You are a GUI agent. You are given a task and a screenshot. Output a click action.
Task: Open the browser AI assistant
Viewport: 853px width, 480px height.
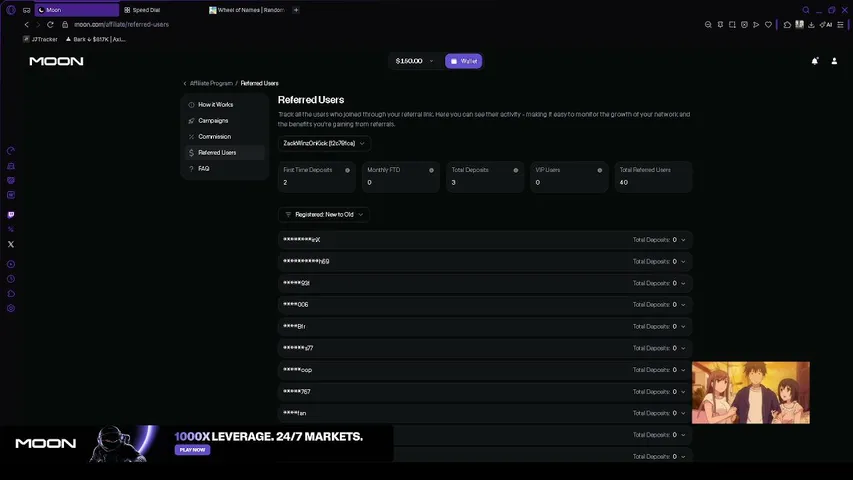point(826,24)
